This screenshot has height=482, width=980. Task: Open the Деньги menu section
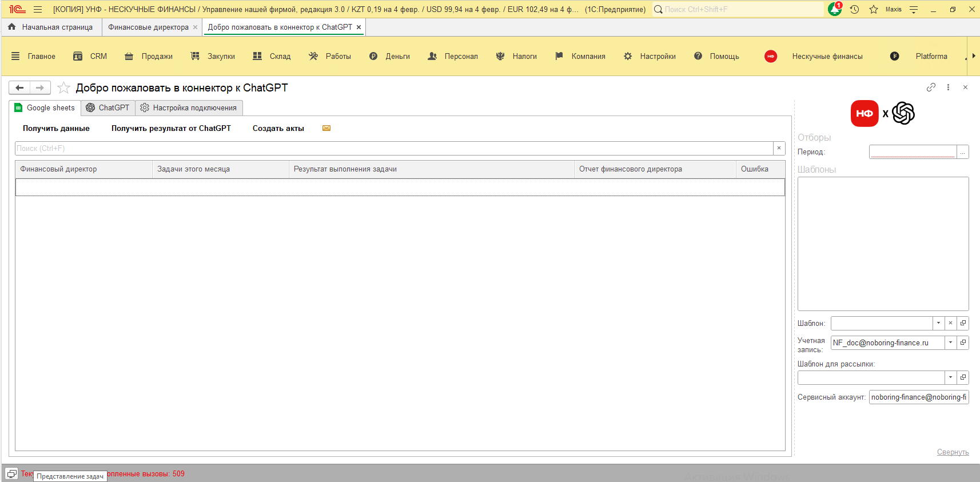pyautogui.click(x=390, y=56)
